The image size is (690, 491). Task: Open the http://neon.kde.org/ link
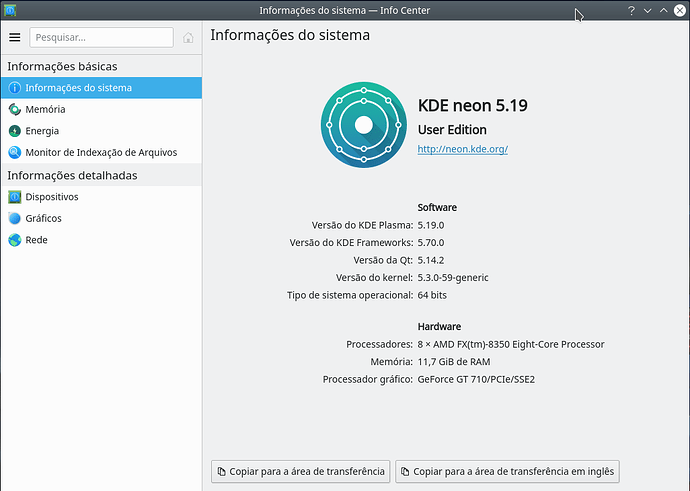point(463,149)
